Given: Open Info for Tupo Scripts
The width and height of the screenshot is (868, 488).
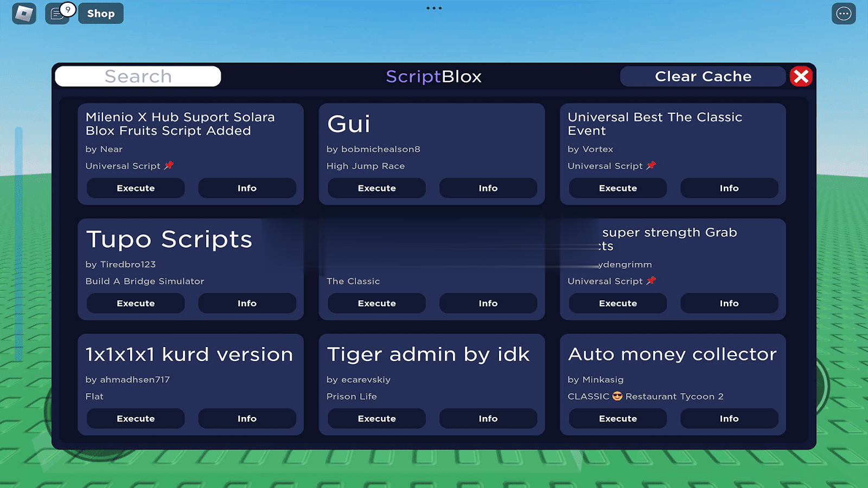Looking at the screenshot, I should [247, 303].
